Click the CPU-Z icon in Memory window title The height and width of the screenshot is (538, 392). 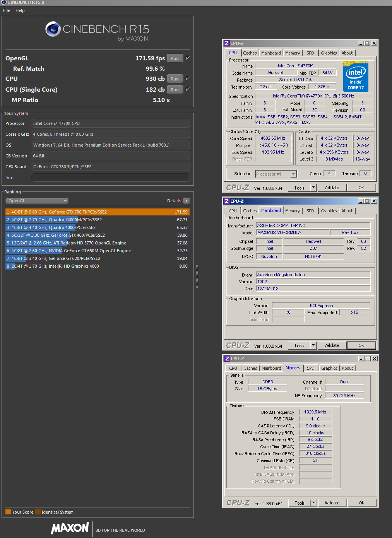point(227,359)
